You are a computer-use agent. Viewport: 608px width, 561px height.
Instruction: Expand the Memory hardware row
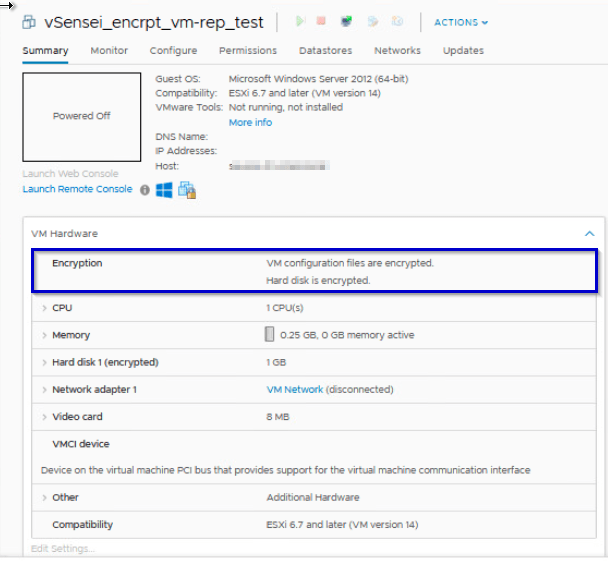(x=44, y=335)
